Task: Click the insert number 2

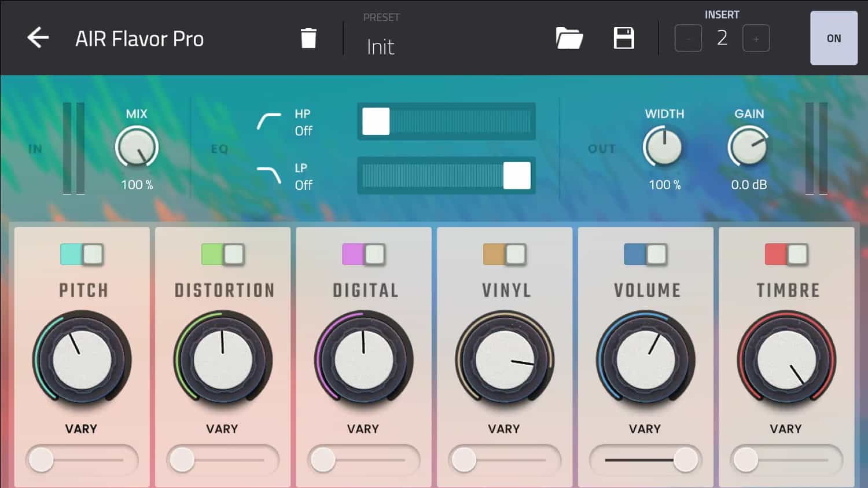Action: (x=722, y=38)
